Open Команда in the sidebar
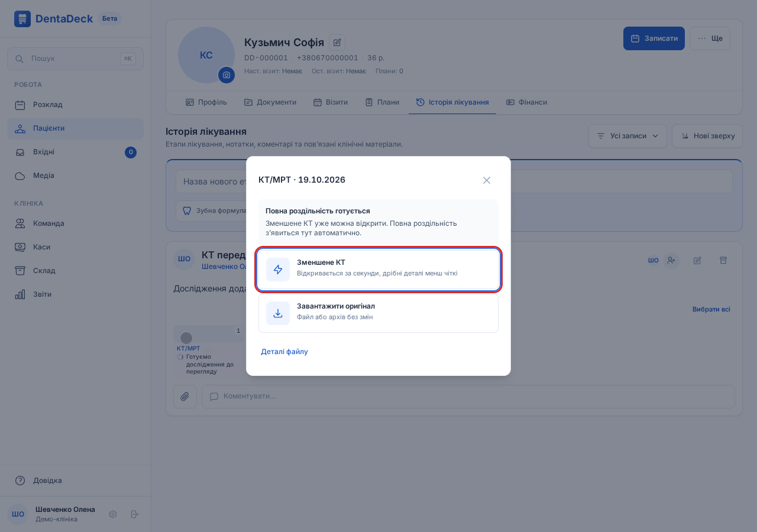 click(75, 223)
